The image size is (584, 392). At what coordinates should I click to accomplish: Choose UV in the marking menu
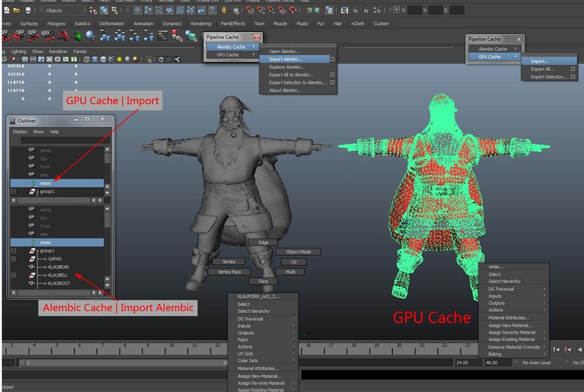click(294, 262)
